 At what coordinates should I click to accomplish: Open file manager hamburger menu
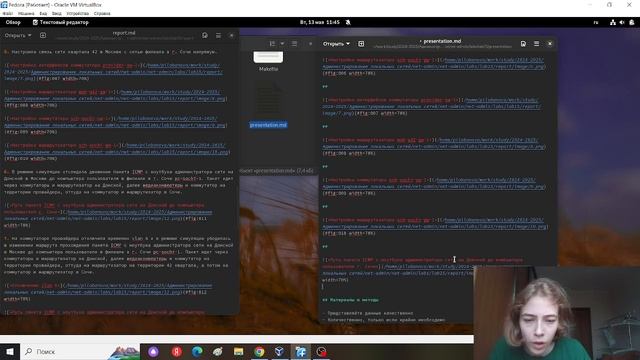tap(294, 44)
